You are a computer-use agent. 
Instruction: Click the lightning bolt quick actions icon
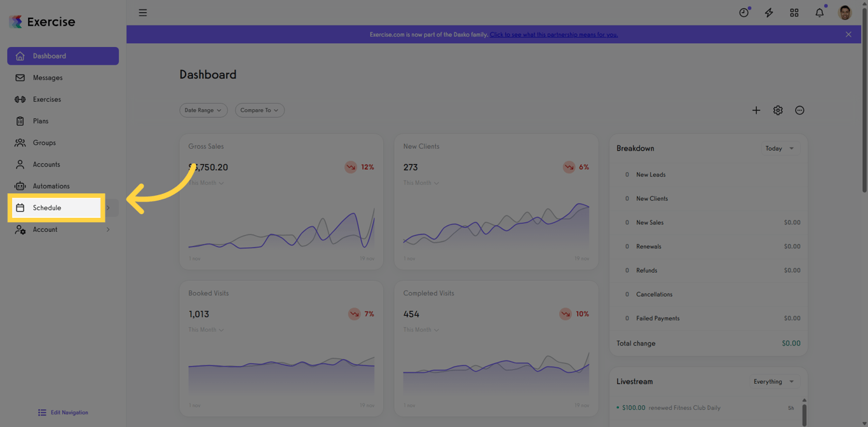click(x=769, y=13)
